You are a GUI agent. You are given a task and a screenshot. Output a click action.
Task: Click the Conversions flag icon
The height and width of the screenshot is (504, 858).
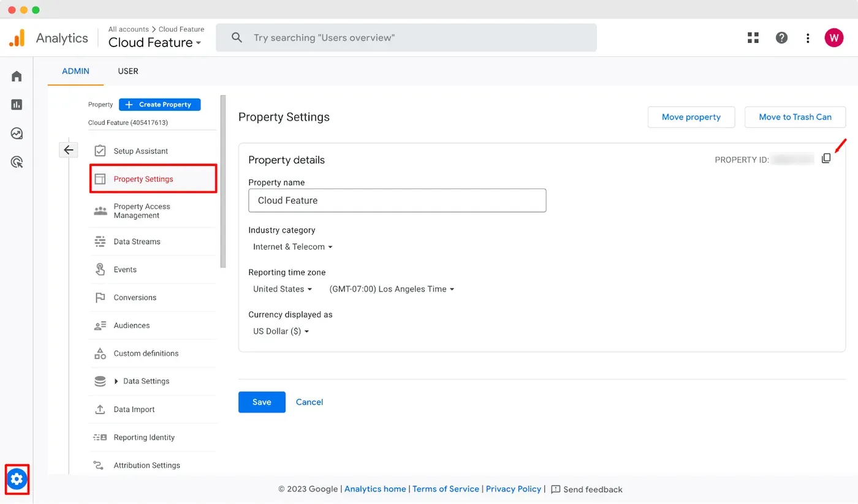[100, 298]
